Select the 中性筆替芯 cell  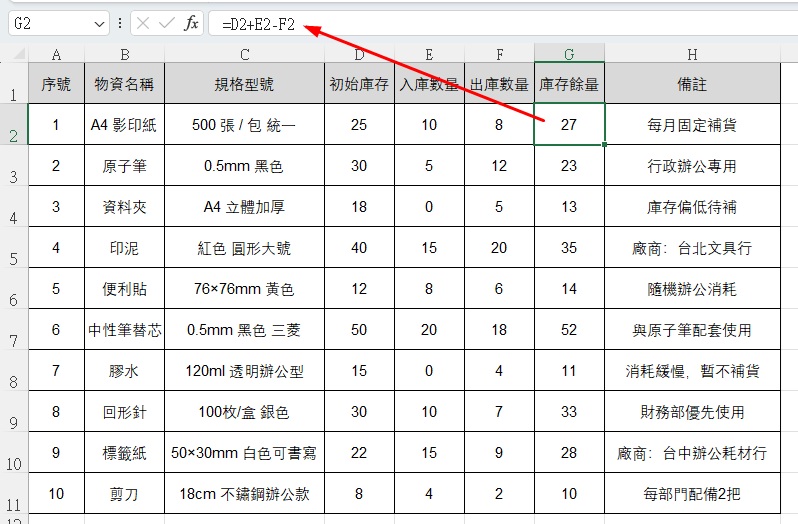point(124,330)
